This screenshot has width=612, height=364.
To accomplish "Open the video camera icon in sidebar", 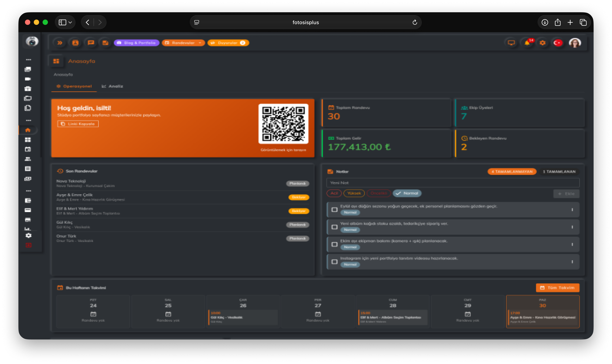I will tap(28, 79).
